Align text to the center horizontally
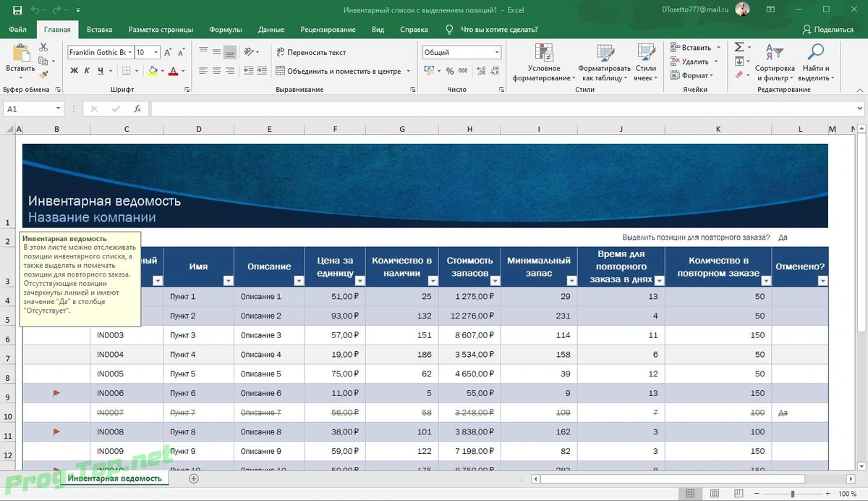The image size is (868, 501). click(217, 71)
